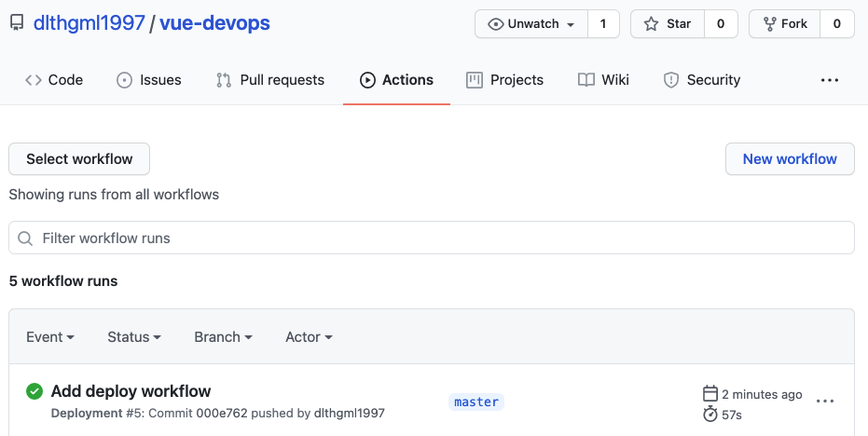This screenshot has width=868, height=436.
Task: Click the repository book icon
Action: tap(17, 22)
